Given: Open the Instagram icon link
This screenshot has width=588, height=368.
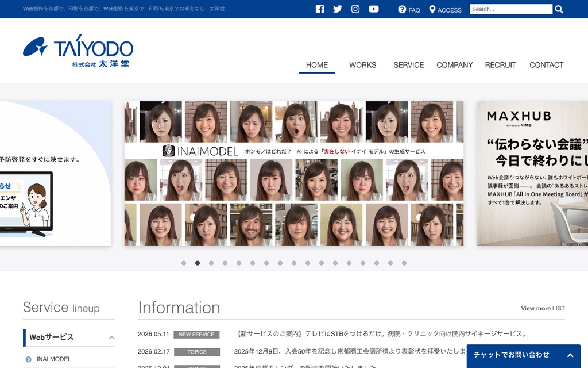Looking at the screenshot, I should [x=355, y=9].
